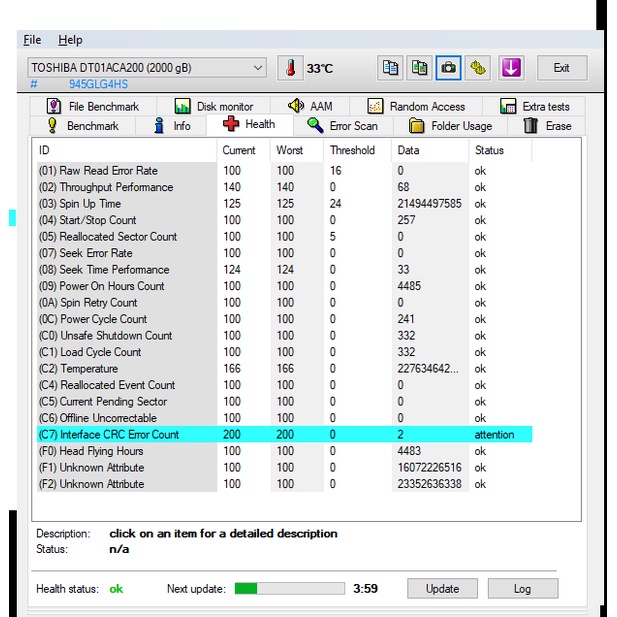The height and width of the screenshot is (617, 617).
Task: Click the copy text to clipboard icon
Action: 391,68
